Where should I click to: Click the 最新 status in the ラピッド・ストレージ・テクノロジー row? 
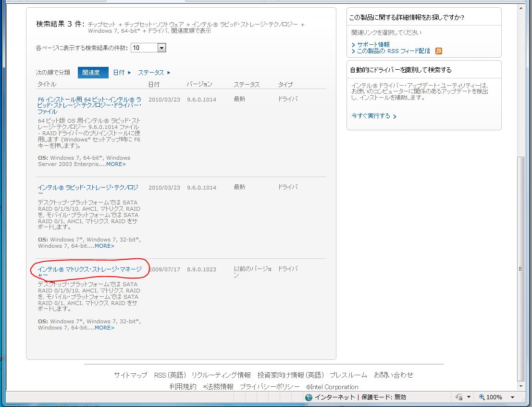(x=239, y=187)
